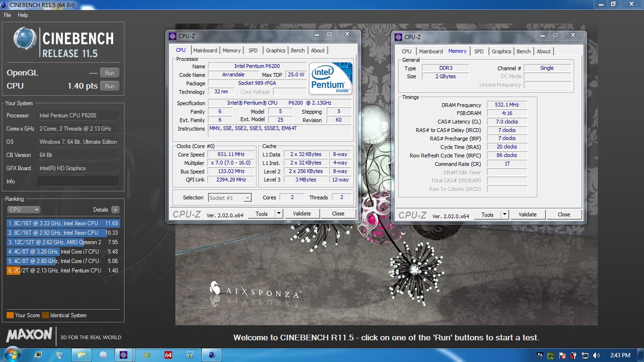This screenshot has height=362, width=644.
Task: Open Bench tab in left CPU-Z window
Action: click(297, 50)
